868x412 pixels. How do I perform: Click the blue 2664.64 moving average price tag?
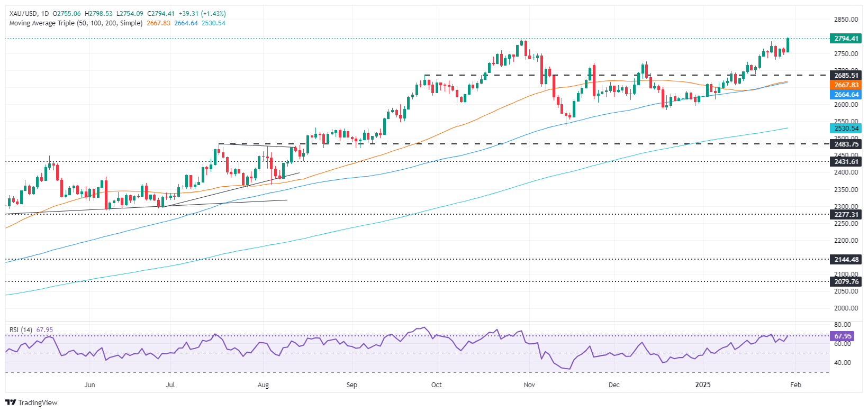click(846, 95)
